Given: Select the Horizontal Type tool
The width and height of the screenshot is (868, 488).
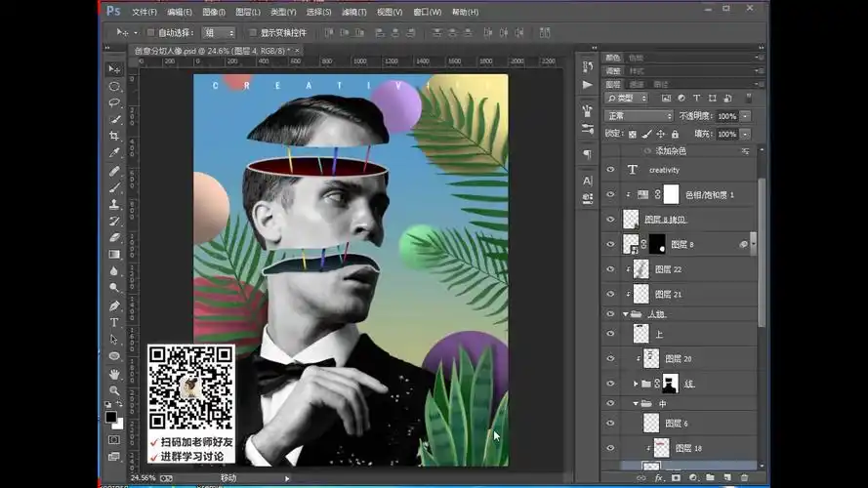Looking at the screenshot, I should tap(114, 322).
